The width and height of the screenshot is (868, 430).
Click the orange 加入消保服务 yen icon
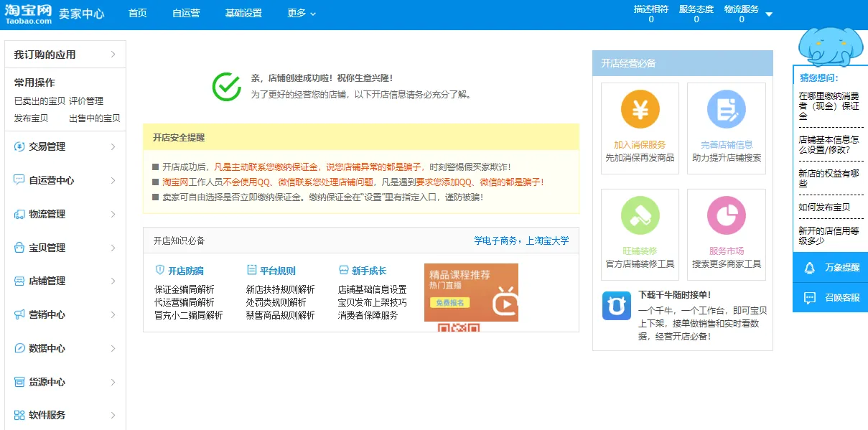(x=640, y=110)
